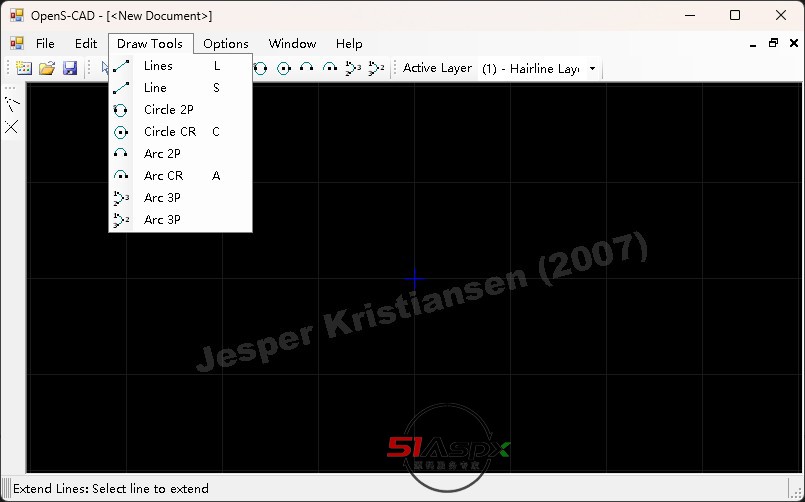805x502 pixels.
Task: Pick the toolbar arc icon numbered 1-3-2
Action: (x=376, y=68)
